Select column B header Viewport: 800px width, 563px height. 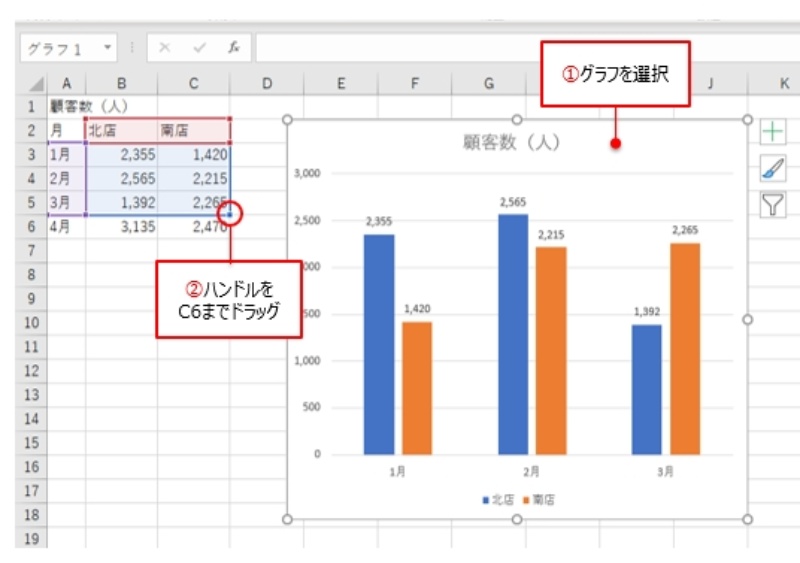pyautogui.click(x=121, y=85)
